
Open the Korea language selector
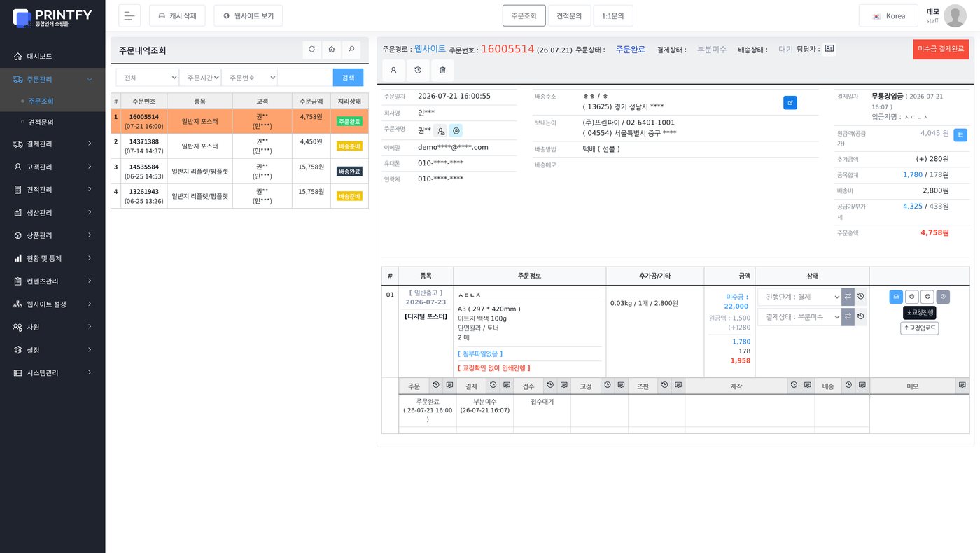(x=888, y=15)
